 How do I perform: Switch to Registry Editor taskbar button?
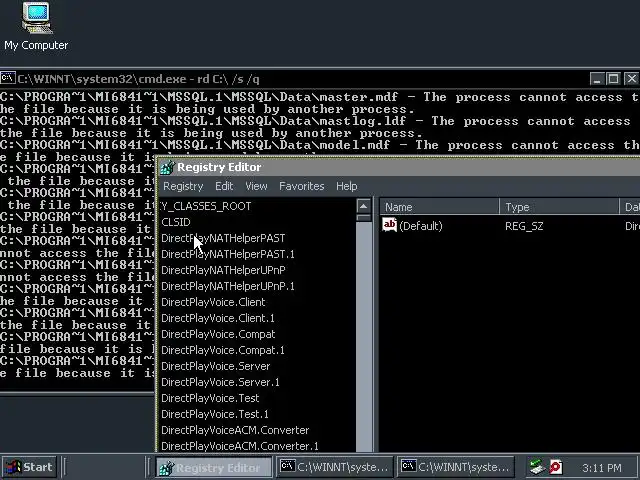tap(214, 467)
